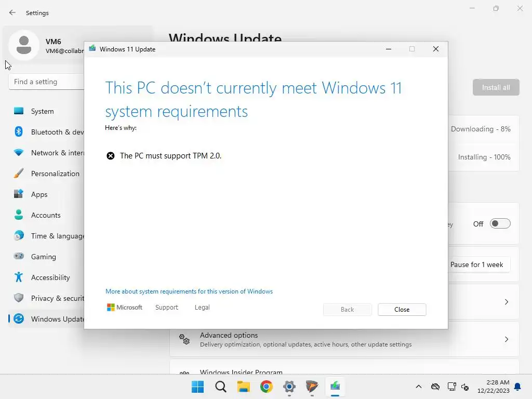This screenshot has height=399, width=532.
Task: Click the Time & language globe icon
Action: coord(19,235)
